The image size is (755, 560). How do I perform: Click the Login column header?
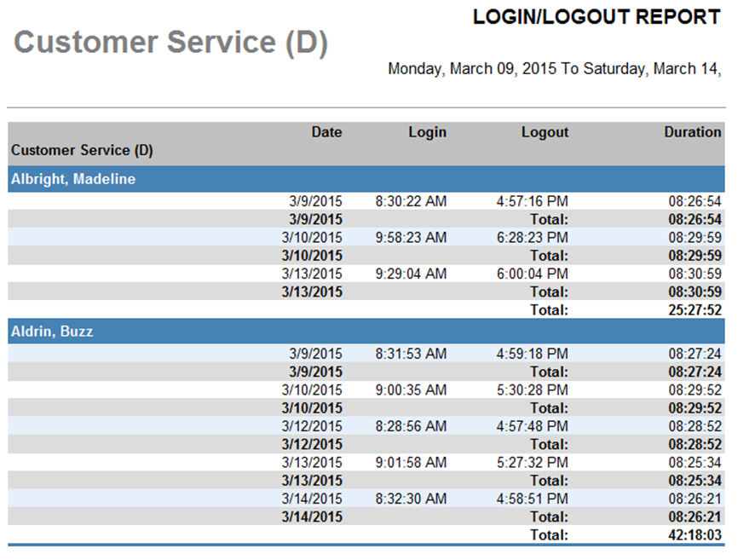[427, 132]
